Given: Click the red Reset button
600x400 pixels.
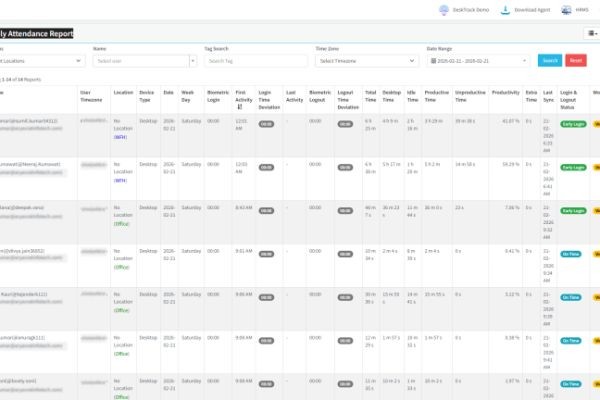Looking at the screenshot, I should pos(576,60).
